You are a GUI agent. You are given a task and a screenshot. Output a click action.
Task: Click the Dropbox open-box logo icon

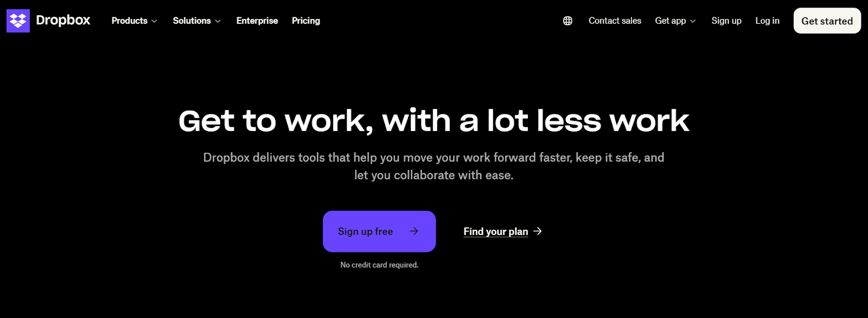coord(18,21)
